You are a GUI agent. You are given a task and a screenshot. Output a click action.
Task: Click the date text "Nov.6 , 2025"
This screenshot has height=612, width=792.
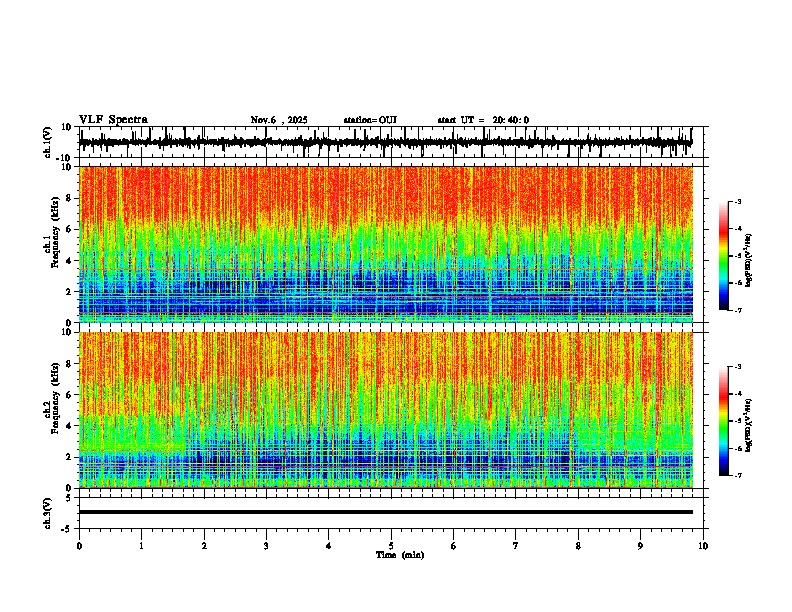pyautogui.click(x=279, y=120)
